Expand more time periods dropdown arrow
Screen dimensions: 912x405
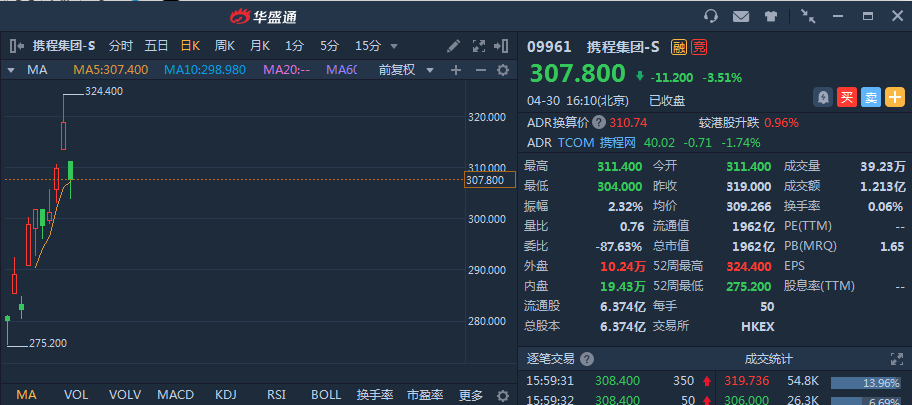pos(394,46)
